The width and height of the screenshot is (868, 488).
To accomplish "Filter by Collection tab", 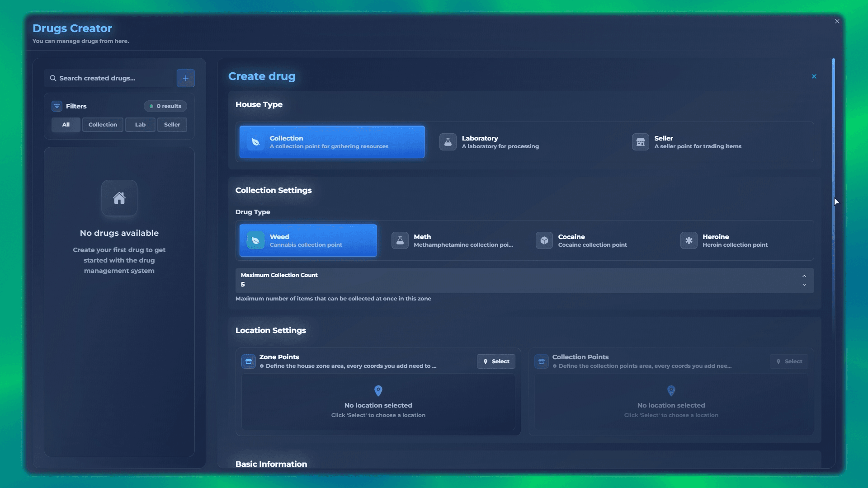I will 103,125.
